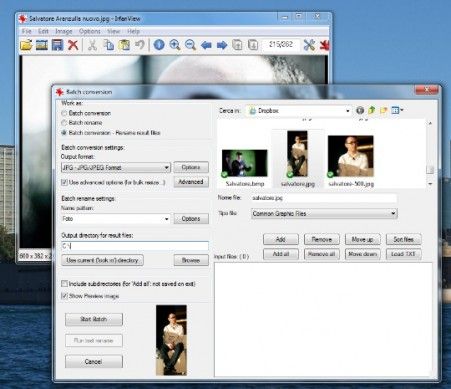The image size is (451, 389).
Task: Click the Load TXT button
Action: [404, 254]
